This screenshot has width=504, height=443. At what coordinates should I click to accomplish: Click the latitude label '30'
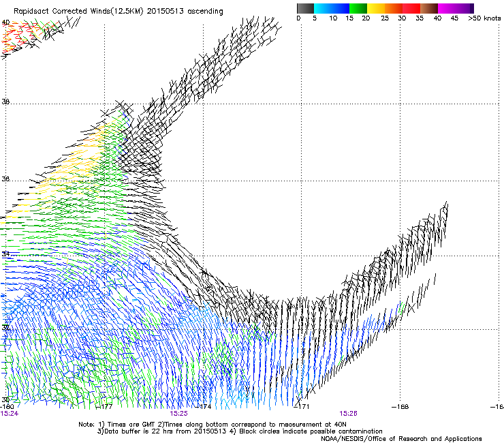point(5,399)
